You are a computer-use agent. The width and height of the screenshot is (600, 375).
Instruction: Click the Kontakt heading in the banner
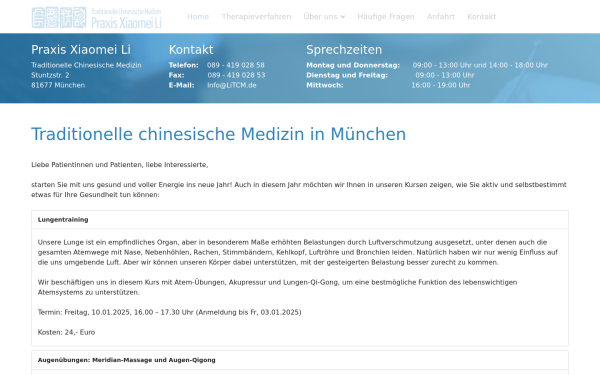click(191, 50)
